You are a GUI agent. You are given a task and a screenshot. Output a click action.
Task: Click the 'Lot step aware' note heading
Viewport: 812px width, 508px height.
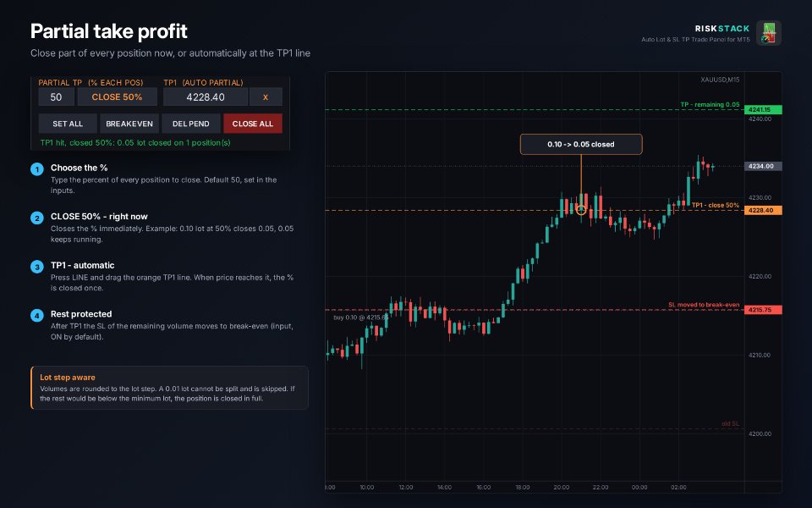pyautogui.click(x=68, y=378)
